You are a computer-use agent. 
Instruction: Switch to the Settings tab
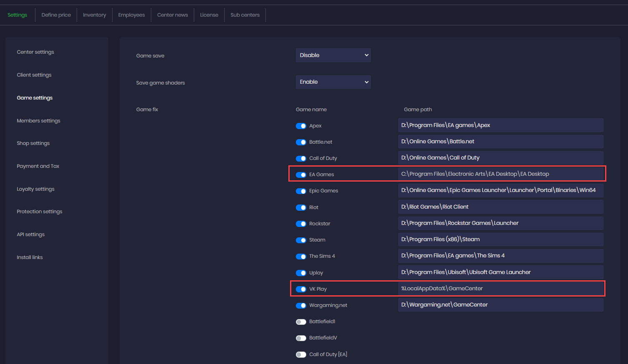[x=18, y=15]
